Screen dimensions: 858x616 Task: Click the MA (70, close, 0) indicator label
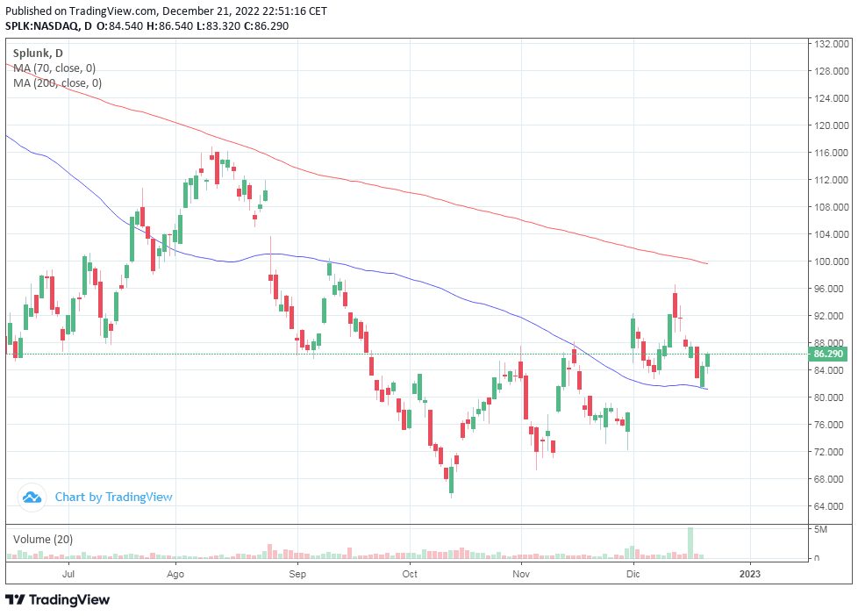point(54,68)
